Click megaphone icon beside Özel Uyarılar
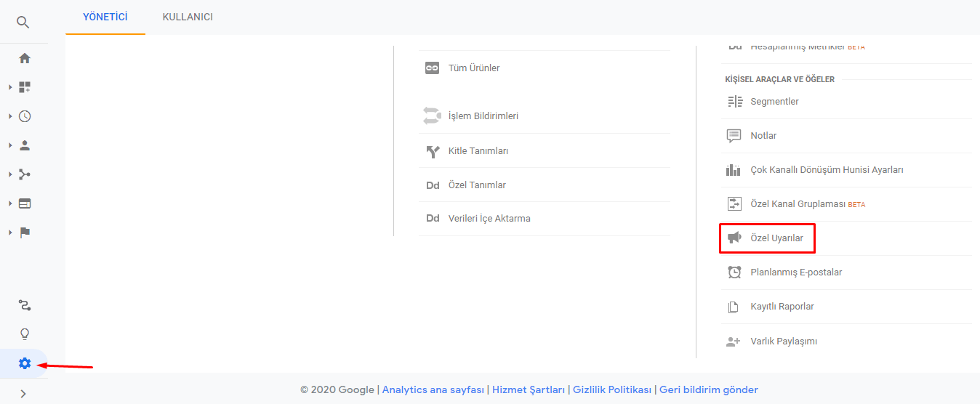 [734, 238]
